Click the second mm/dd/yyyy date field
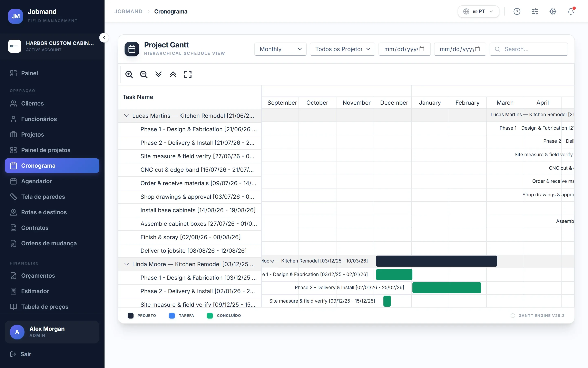The image size is (588, 368). (x=460, y=49)
